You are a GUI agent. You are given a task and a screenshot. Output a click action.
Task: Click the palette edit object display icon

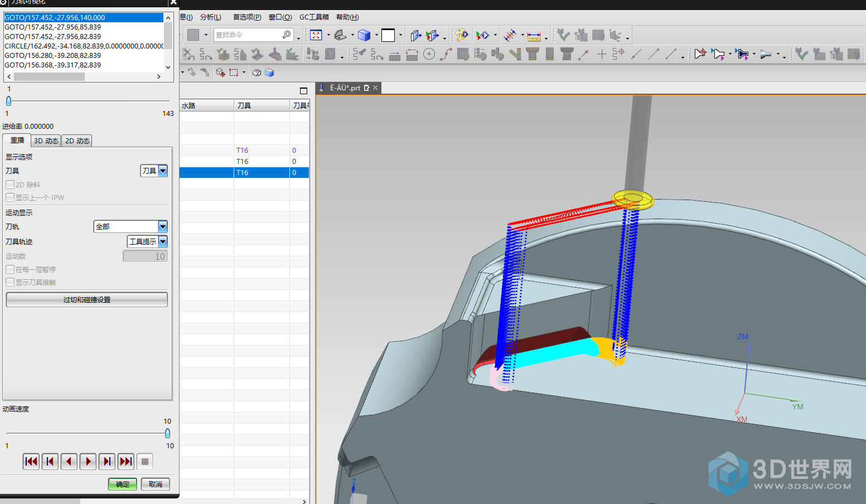pyautogui.click(x=461, y=35)
